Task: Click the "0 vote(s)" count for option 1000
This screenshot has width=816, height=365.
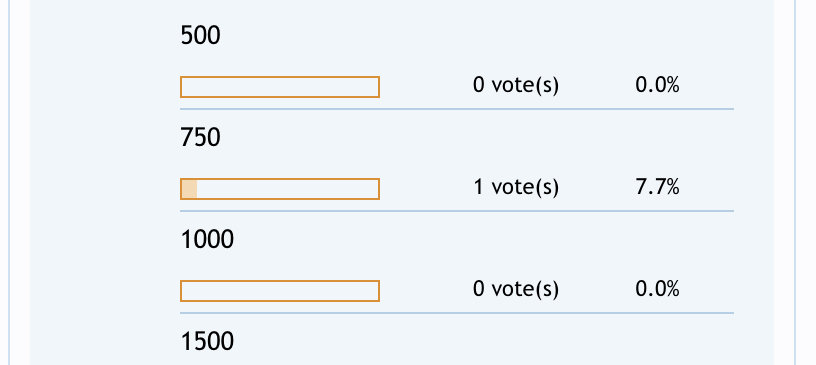Action: pos(516,289)
